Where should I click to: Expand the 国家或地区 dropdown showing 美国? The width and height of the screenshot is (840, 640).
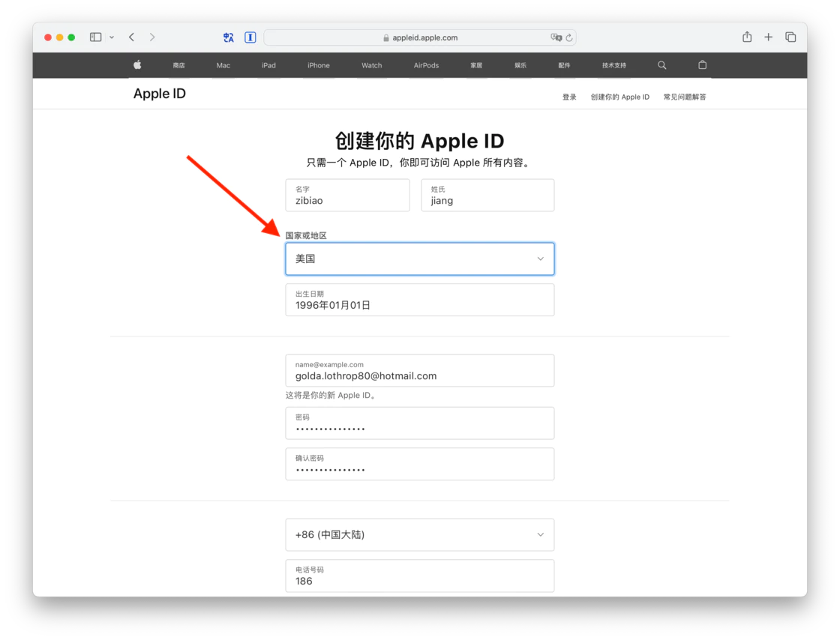[419, 259]
